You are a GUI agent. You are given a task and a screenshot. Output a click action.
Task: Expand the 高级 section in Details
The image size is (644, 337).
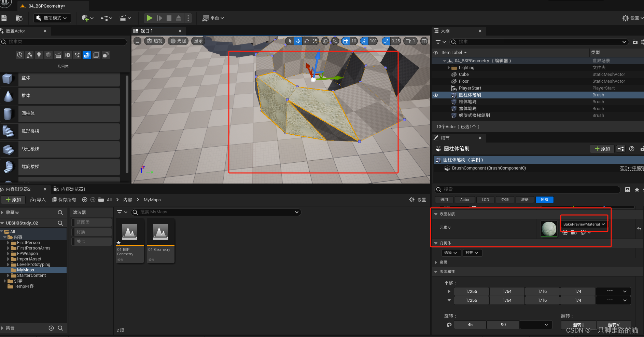[436, 262]
